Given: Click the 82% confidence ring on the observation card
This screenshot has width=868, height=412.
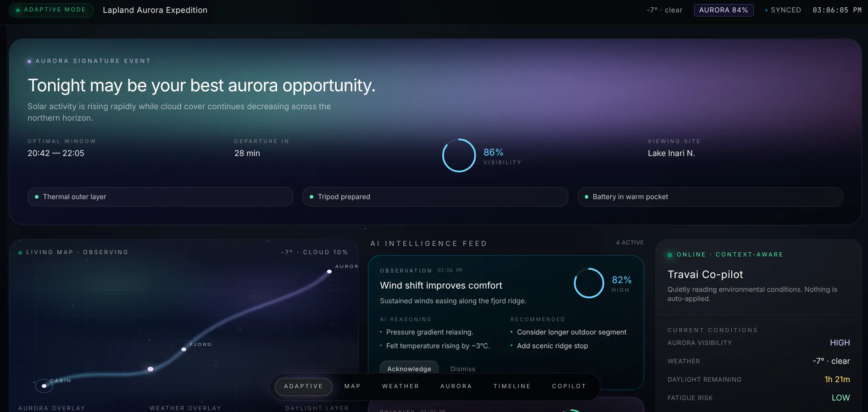Looking at the screenshot, I should point(589,283).
